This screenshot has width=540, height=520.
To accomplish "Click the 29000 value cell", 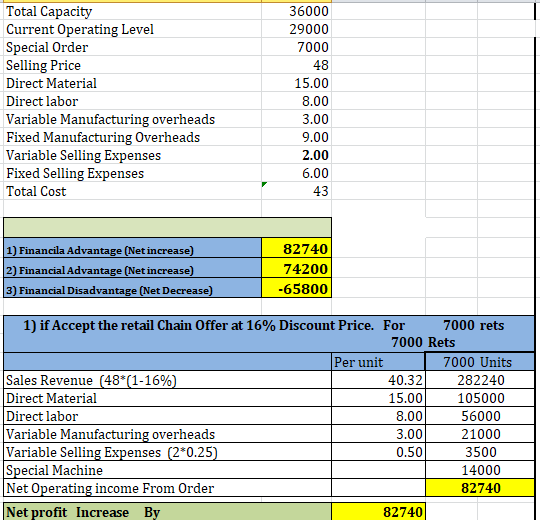I will [296, 29].
